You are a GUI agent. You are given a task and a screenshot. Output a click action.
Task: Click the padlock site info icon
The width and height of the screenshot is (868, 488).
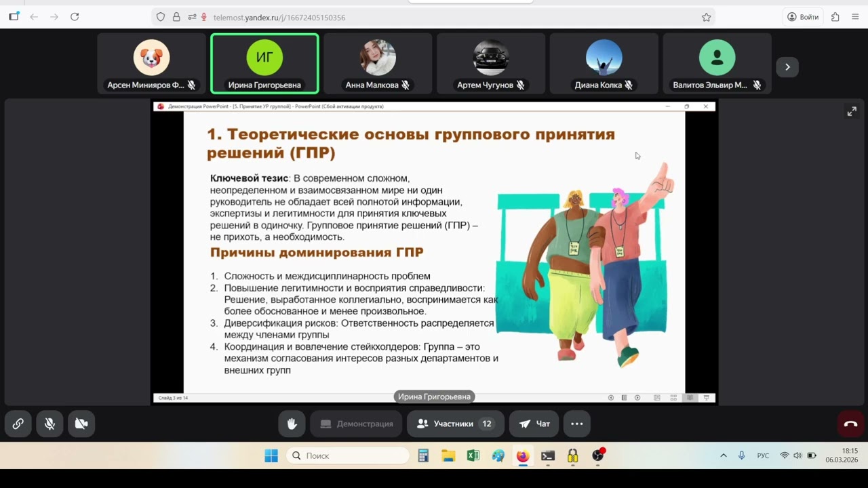point(176,17)
